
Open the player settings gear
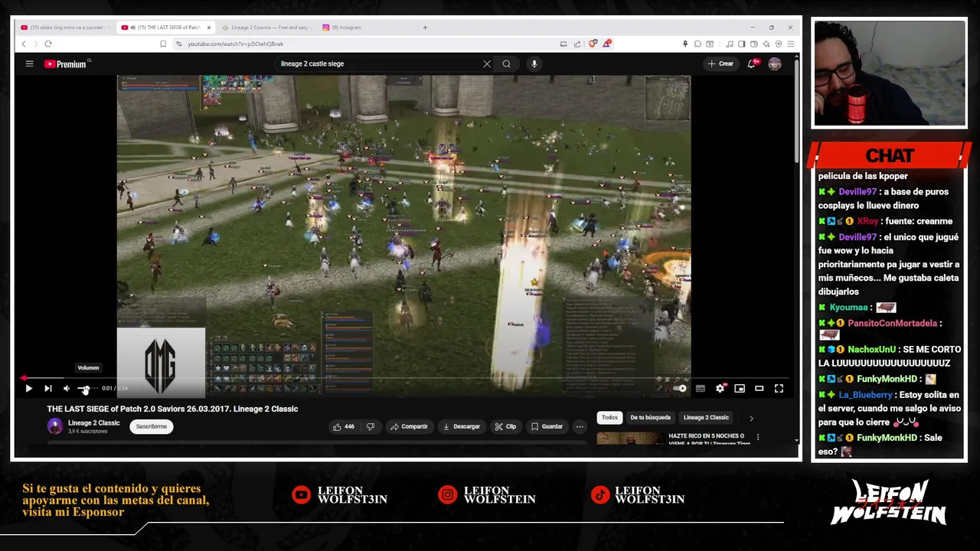click(x=720, y=389)
